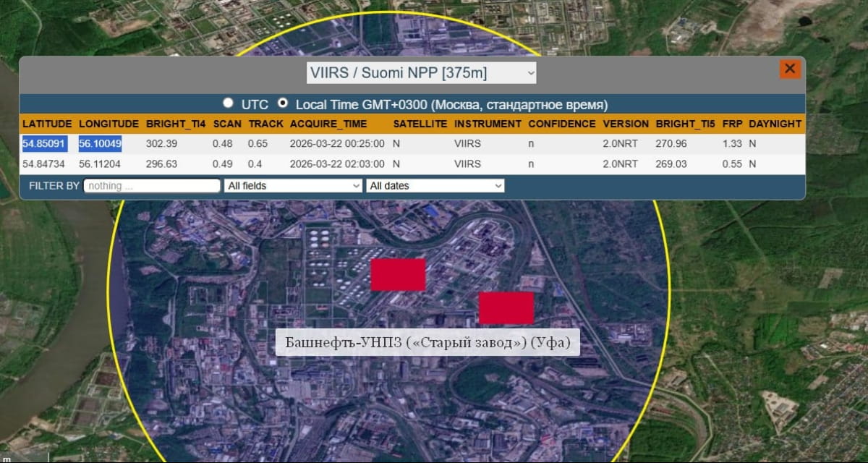
Task: Select the highlighted longitude 56.10049 cell
Action: click(100, 144)
